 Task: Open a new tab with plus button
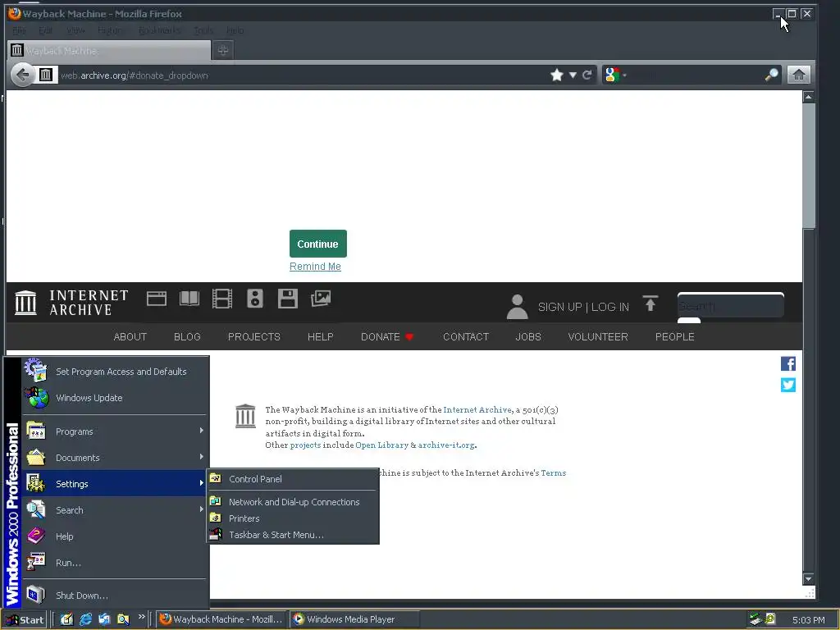pyautogui.click(x=223, y=50)
